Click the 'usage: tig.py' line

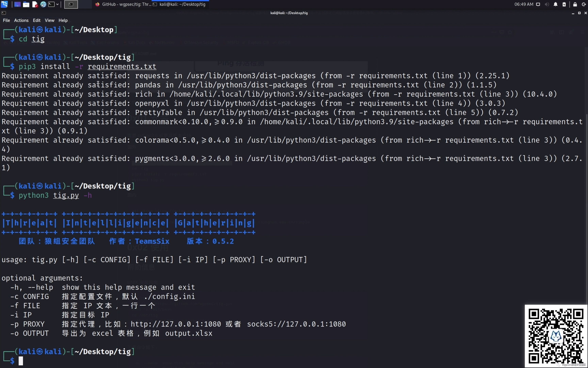click(x=154, y=260)
